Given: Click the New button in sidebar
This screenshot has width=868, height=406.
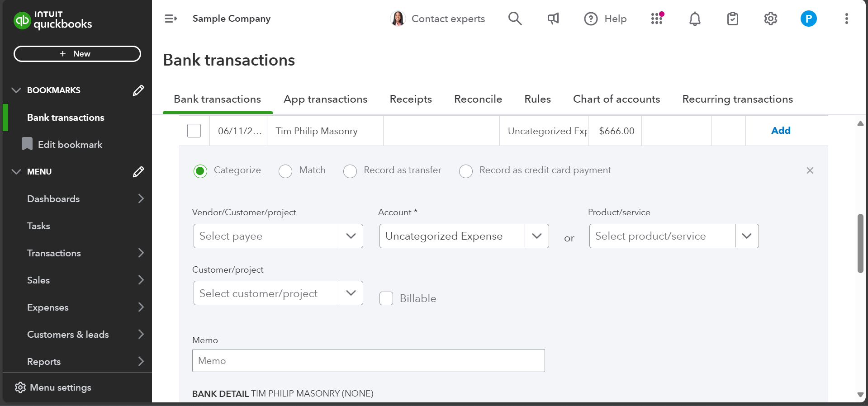Looking at the screenshot, I should click(77, 54).
